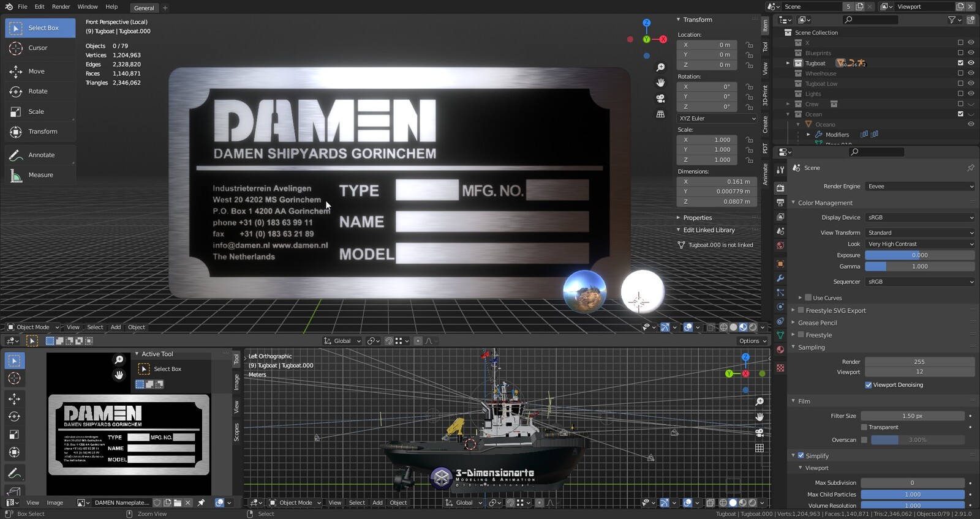Click the Select Box tool button
The width and height of the screenshot is (980, 519).
pyautogui.click(x=40, y=28)
